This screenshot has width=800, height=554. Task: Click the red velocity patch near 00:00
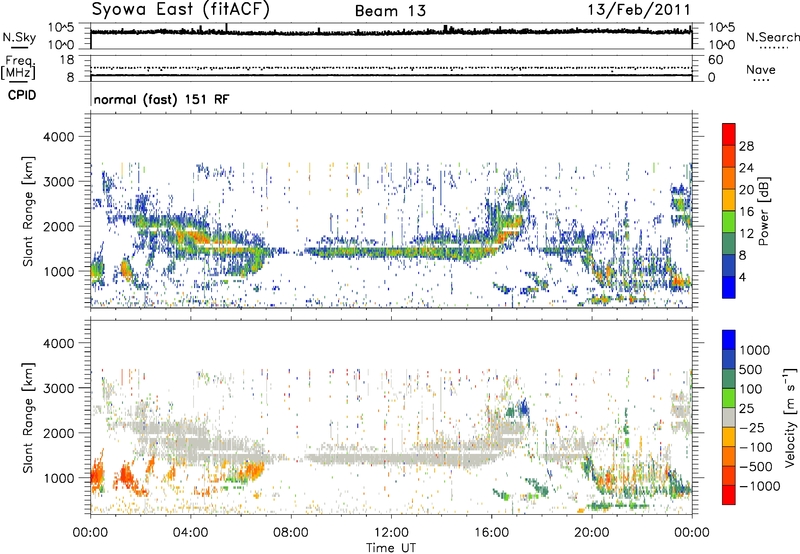[96, 477]
